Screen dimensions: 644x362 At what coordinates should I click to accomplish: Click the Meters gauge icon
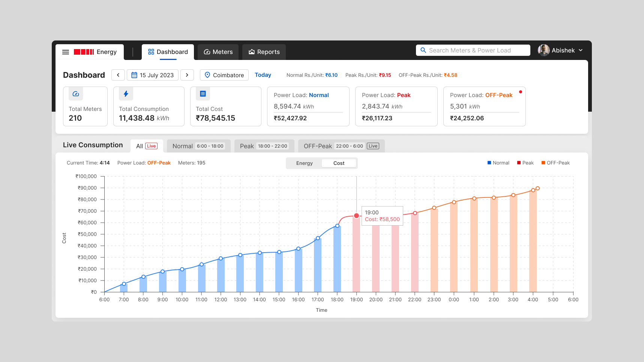(x=207, y=52)
